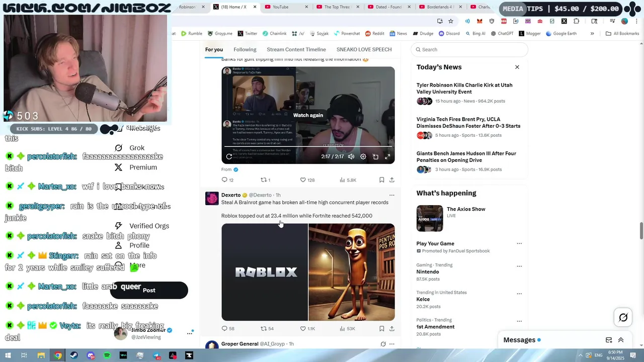Viewport: 644px width, 362px height.
Task: Open Spotify from the taskbar
Action: (107, 355)
